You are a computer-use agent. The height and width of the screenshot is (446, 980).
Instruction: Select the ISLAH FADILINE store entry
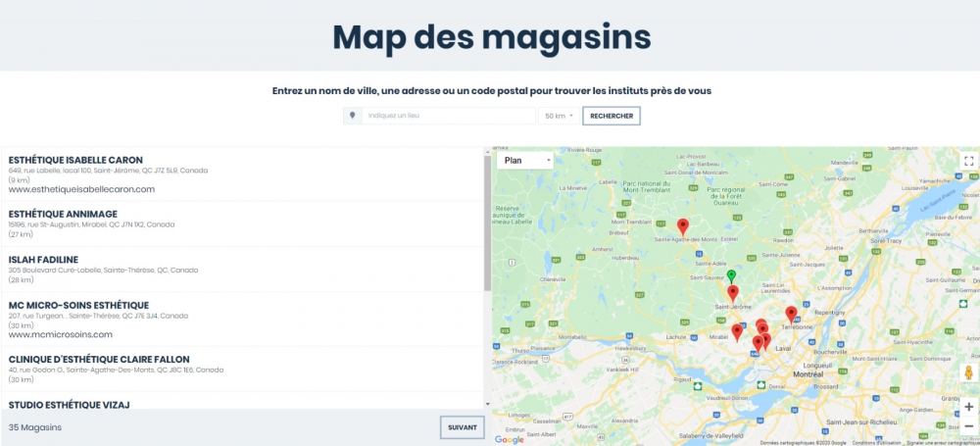243,270
